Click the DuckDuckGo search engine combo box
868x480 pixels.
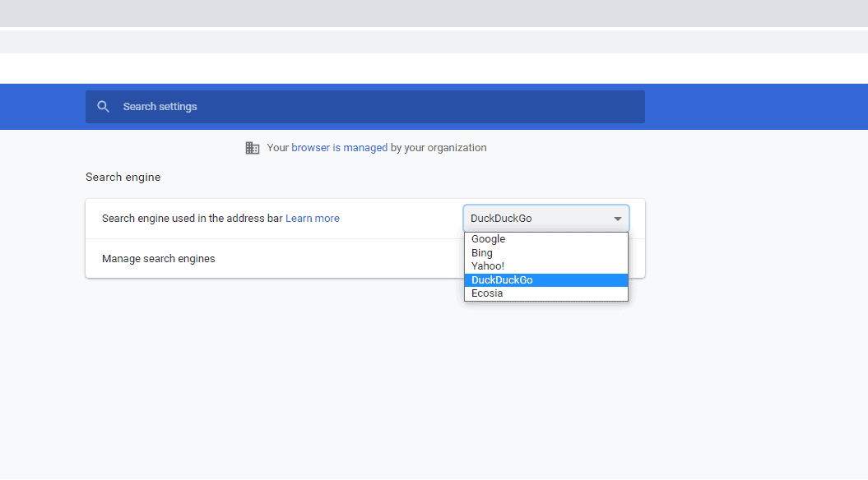(x=545, y=219)
